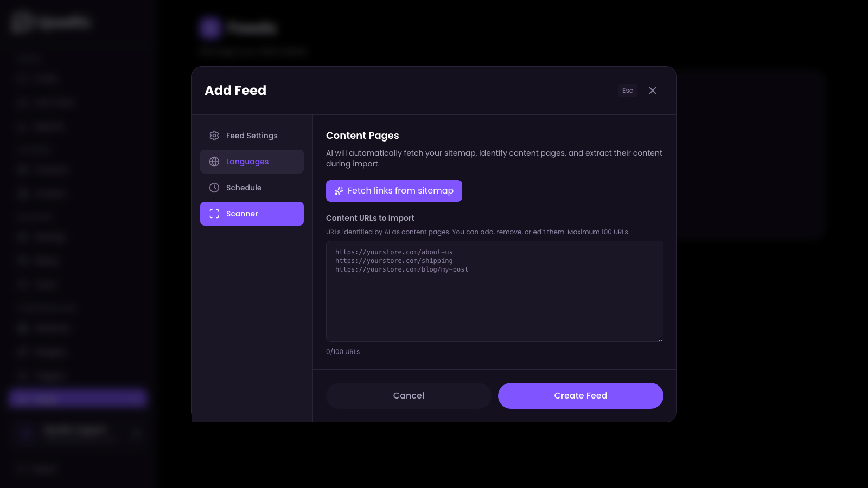Click the Content URLs to import label
The width and height of the screenshot is (868, 488).
coord(370,218)
